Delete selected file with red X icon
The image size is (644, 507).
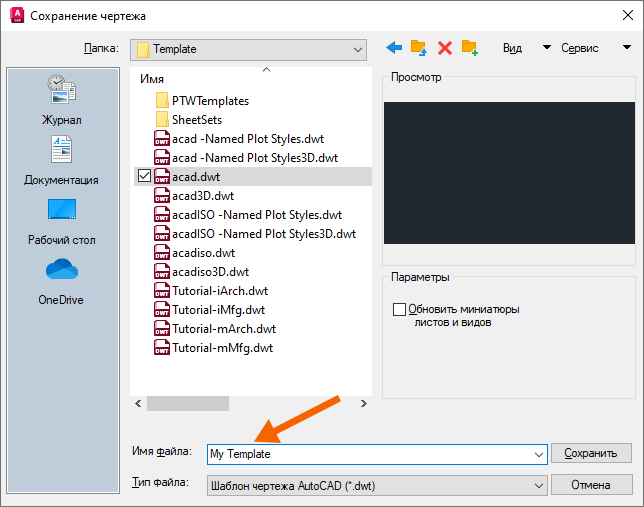445,48
